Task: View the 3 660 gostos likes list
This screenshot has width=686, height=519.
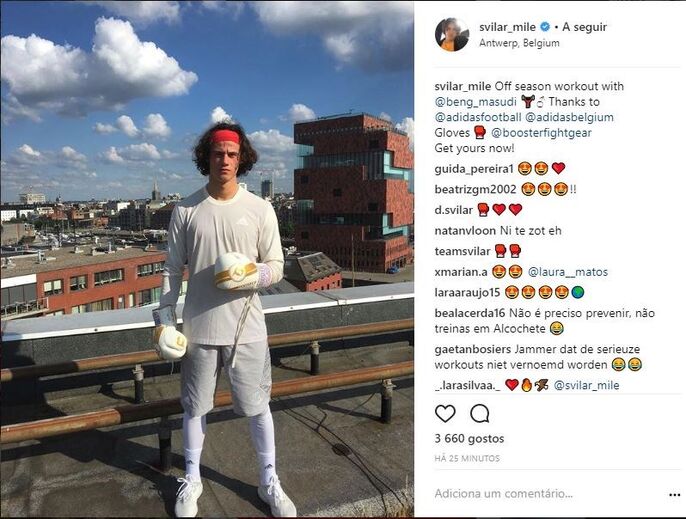Action: tap(469, 438)
